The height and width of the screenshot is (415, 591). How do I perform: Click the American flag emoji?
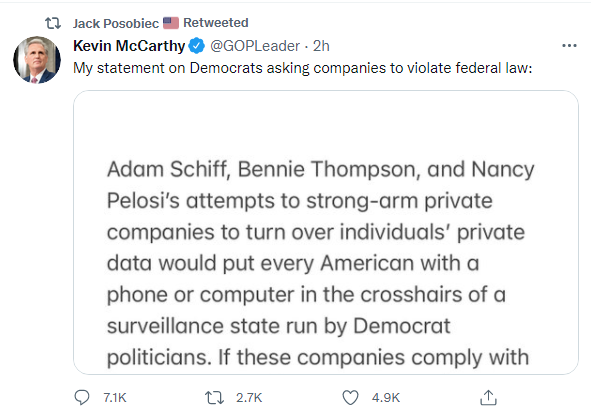(x=171, y=23)
